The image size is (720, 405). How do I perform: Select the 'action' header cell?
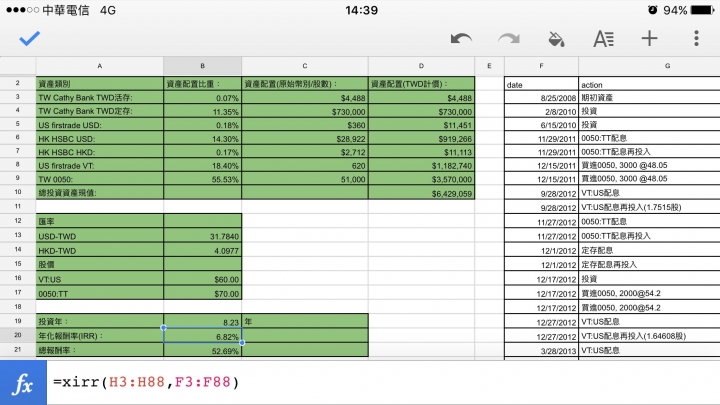point(649,84)
